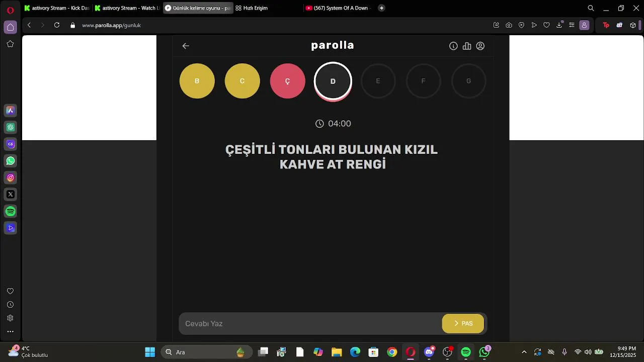The image size is (644, 362).
Task: Open the snapshot camera icon in toolbar
Action: [509, 25]
